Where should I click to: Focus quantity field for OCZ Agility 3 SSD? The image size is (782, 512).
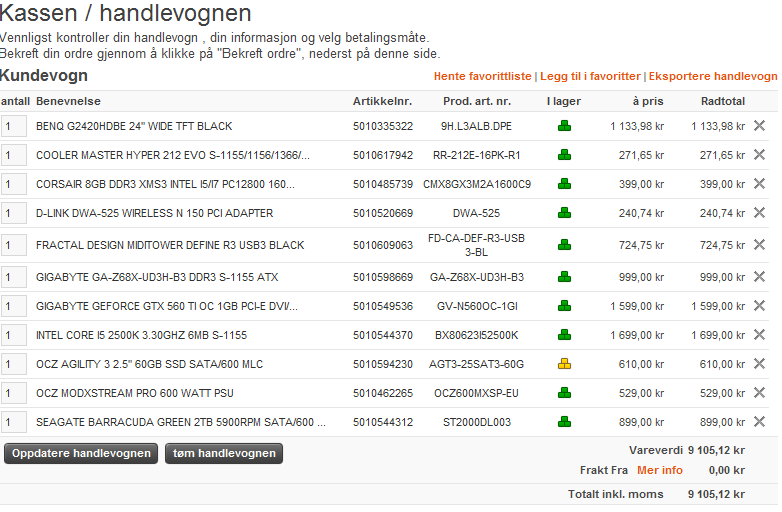tap(13, 364)
